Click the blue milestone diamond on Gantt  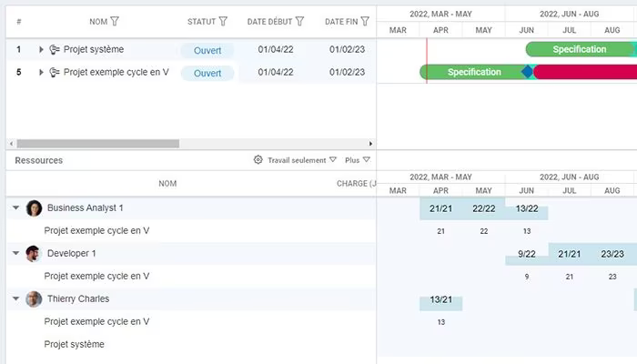pyautogui.click(x=527, y=72)
